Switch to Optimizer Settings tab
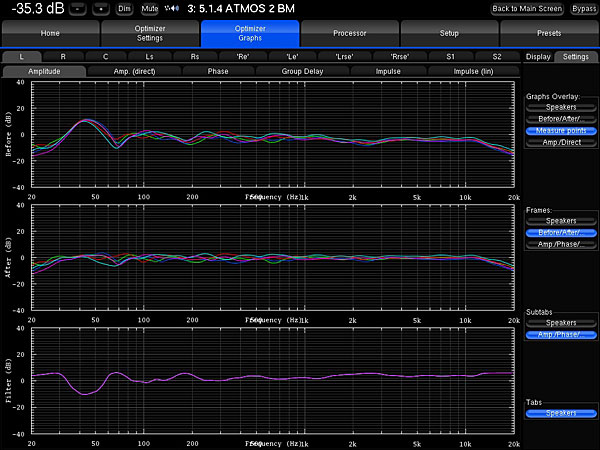This screenshot has height=450, width=600. [x=150, y=33]
